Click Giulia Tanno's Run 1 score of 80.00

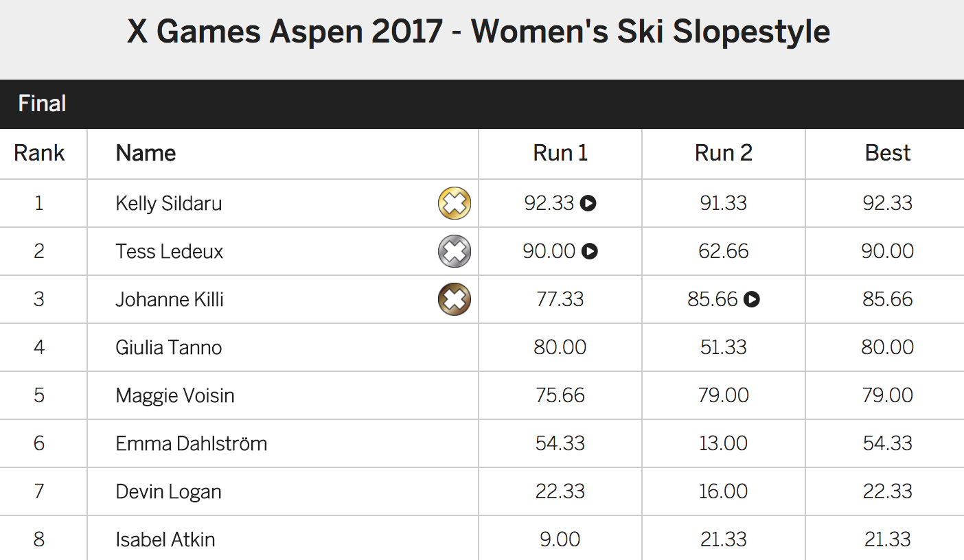(560, 347)
